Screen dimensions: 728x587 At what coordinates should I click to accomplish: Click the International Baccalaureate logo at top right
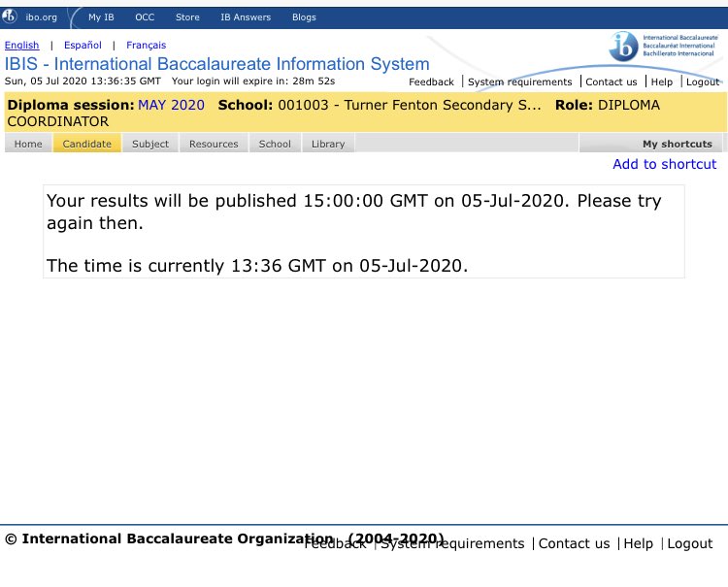tap(663, 46)
